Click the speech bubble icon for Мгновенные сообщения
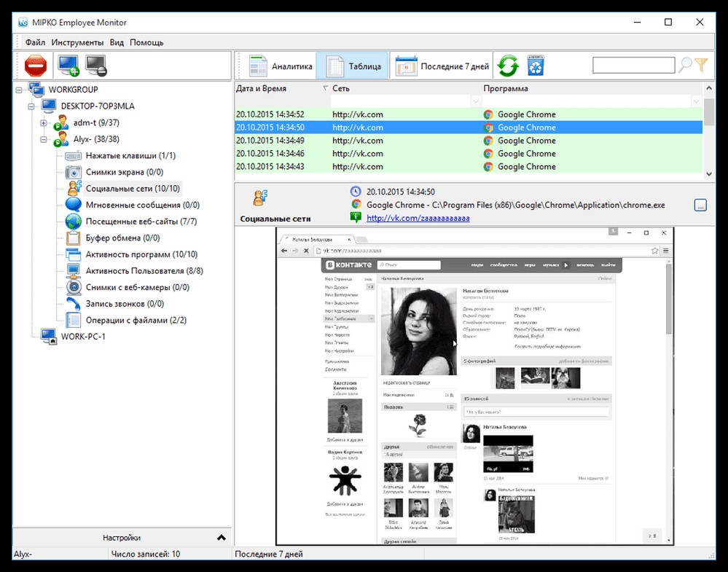The width and height of the screenshot is (728, 572). pyautogui.click(x=74, y=205)
